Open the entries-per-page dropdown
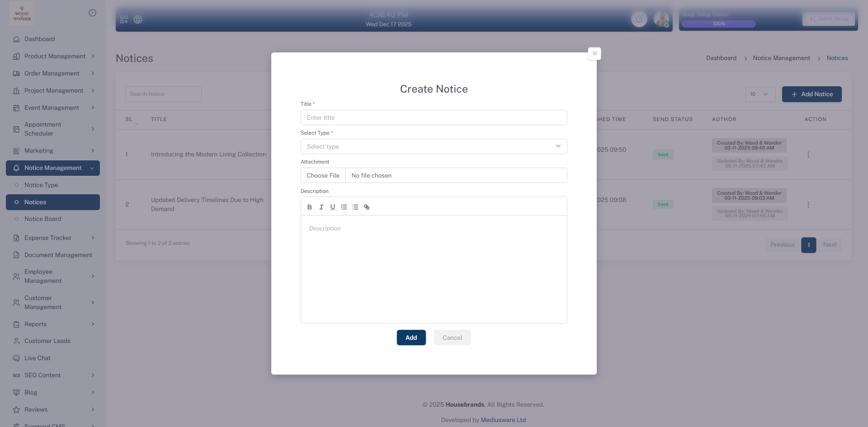This screenshot has width=868, height=427. [x=760, y=94]
